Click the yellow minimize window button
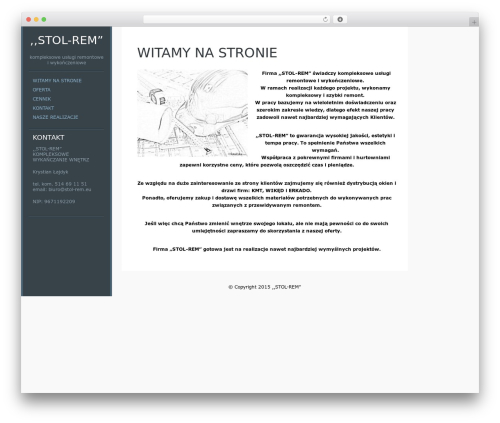This screenshot has width=500, height=423. point(36,20)
